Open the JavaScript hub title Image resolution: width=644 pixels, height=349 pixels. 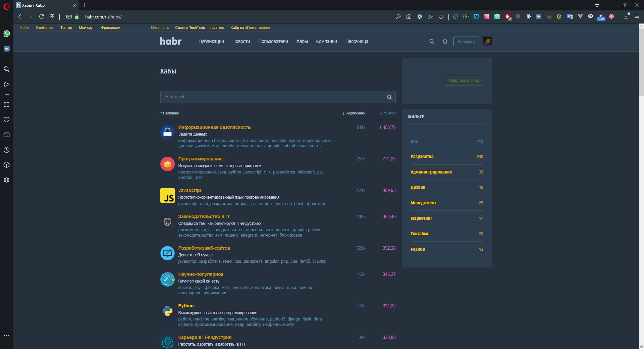tap(190, 190)
